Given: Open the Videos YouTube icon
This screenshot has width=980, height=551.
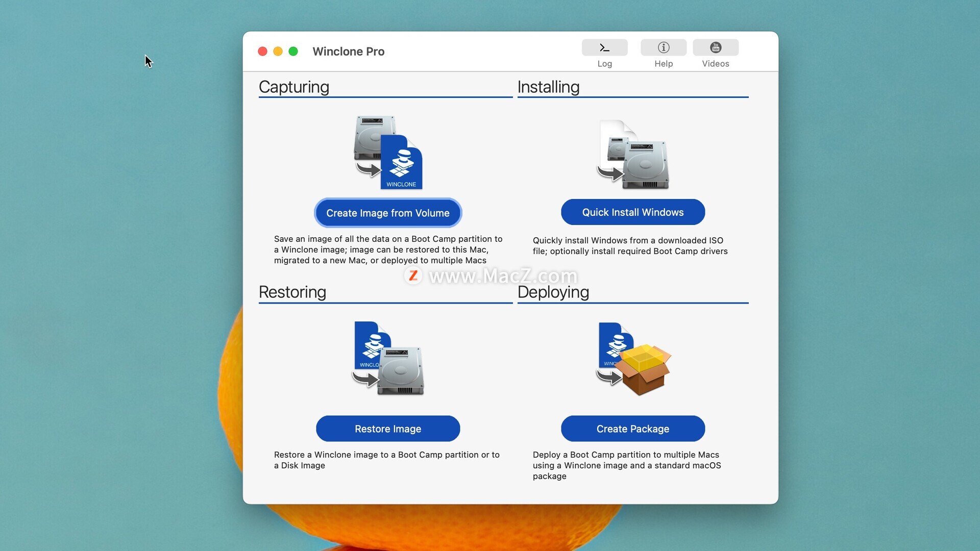Looking at the screenshot, I should click(x=716, y=47).
